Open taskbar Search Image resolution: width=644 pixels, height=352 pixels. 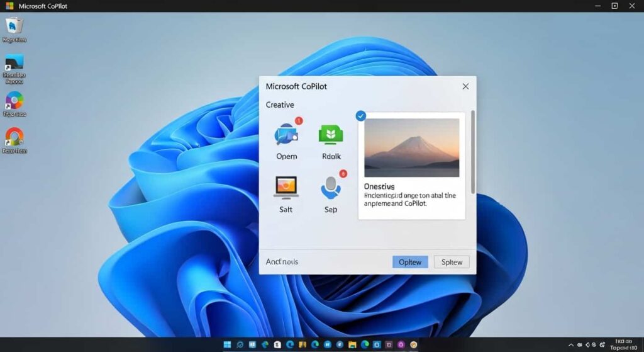click(240, 344)
